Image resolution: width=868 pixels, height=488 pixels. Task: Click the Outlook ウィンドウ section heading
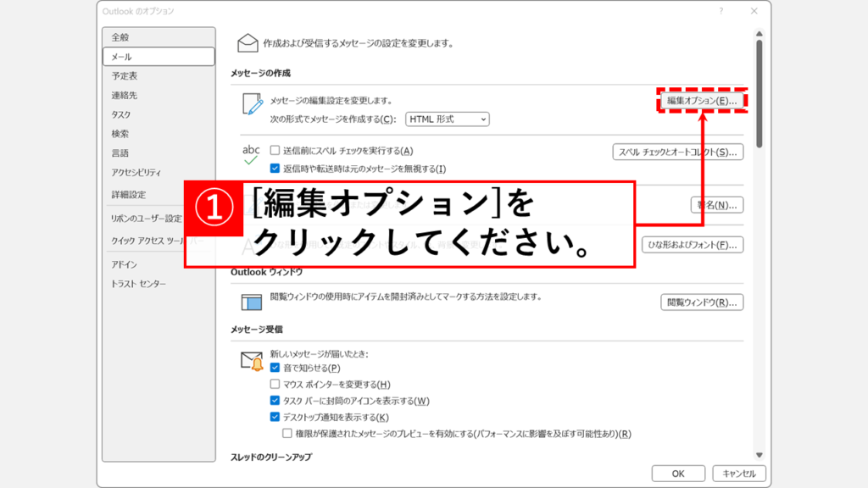coord(267,272)
